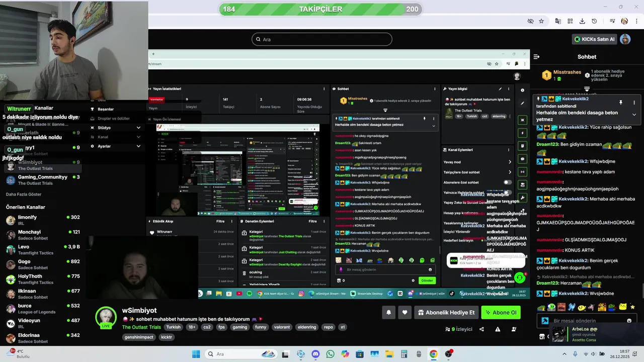Select Başarılar in the overlay menu

click(x=106, y=109)
